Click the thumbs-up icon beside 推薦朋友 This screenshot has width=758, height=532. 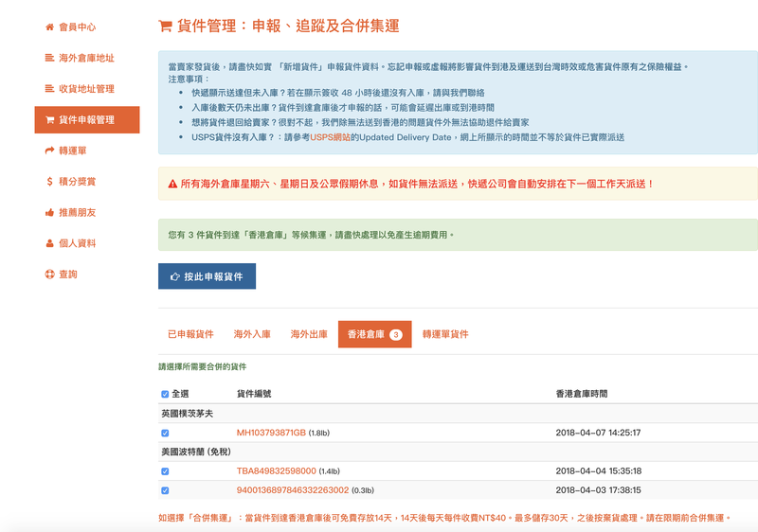(x=49, y=212)
